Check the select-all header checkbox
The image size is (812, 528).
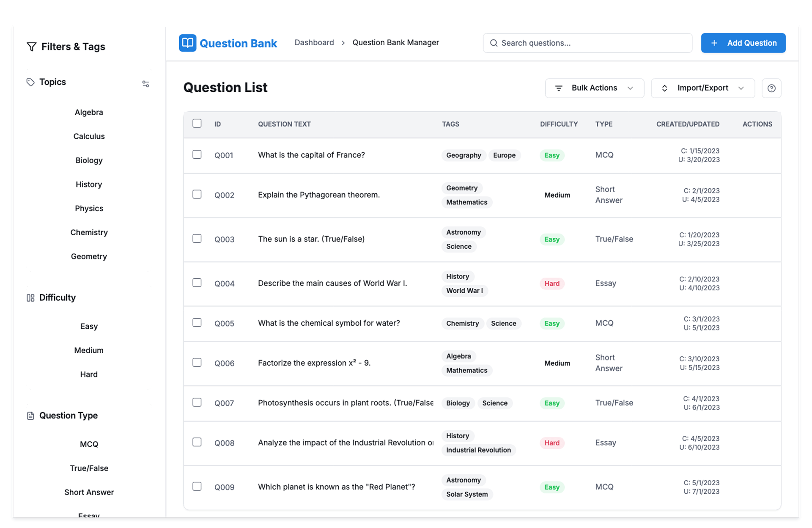(197, 124)
